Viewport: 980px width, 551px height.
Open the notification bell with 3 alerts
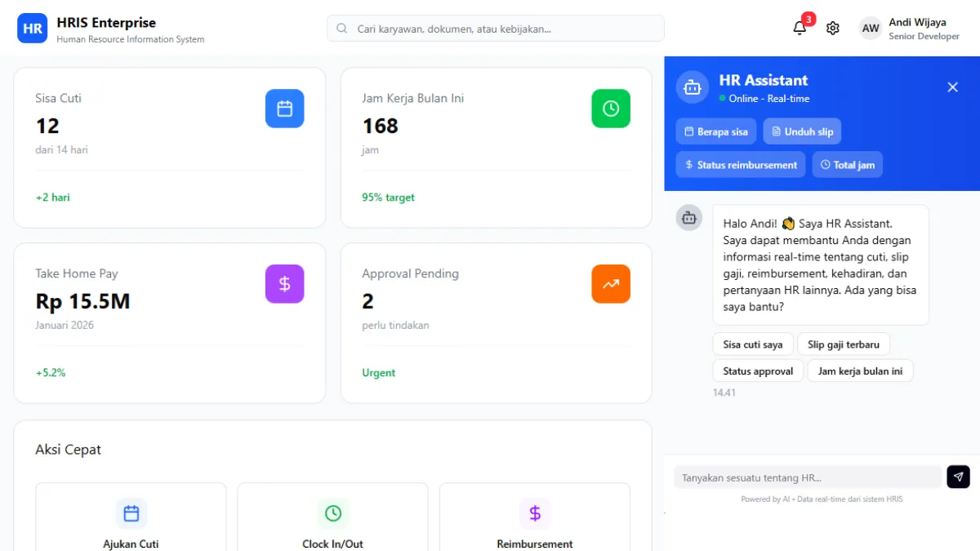point(799,27)
